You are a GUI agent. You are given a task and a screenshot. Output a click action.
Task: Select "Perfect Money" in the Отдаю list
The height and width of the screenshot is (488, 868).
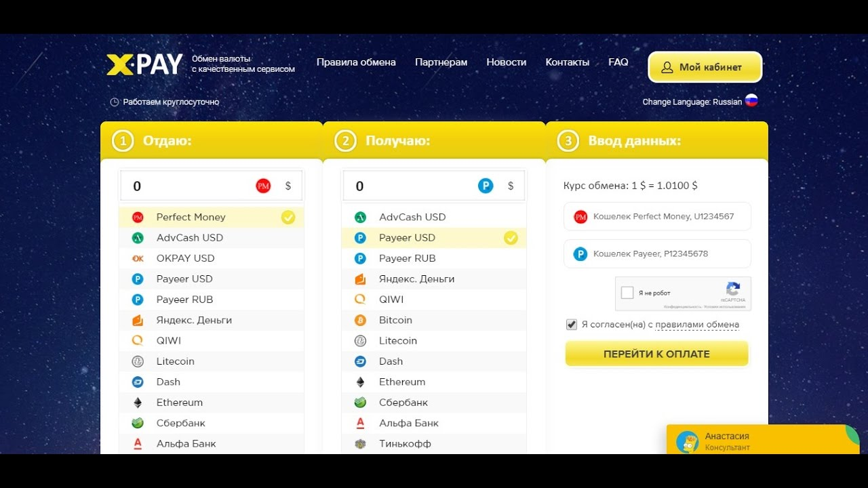point(212,218)
